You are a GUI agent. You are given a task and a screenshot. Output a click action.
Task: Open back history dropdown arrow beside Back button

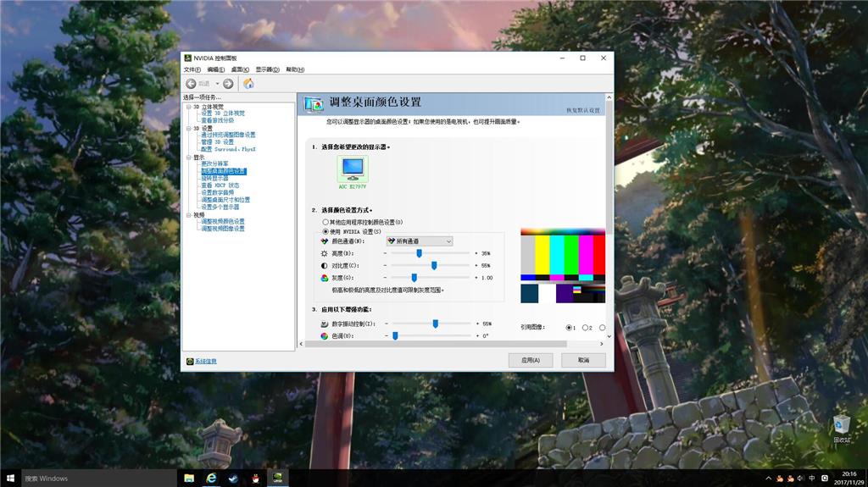pyautogui.click(x=218, y=84)
